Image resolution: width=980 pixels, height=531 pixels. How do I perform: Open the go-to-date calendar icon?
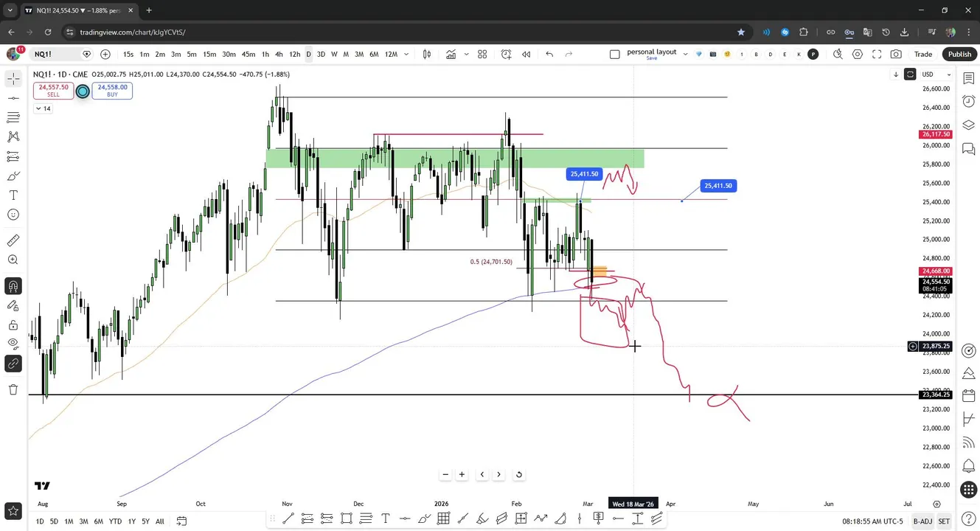(x=181, y=521)
